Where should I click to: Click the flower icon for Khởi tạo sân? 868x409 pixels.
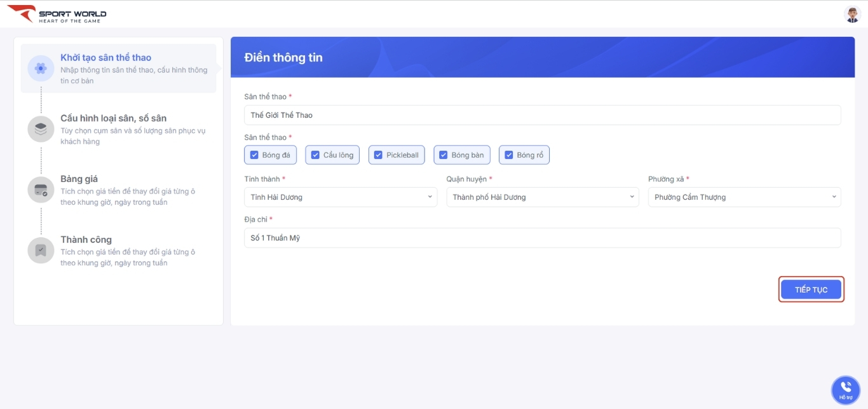click(41, 68)
